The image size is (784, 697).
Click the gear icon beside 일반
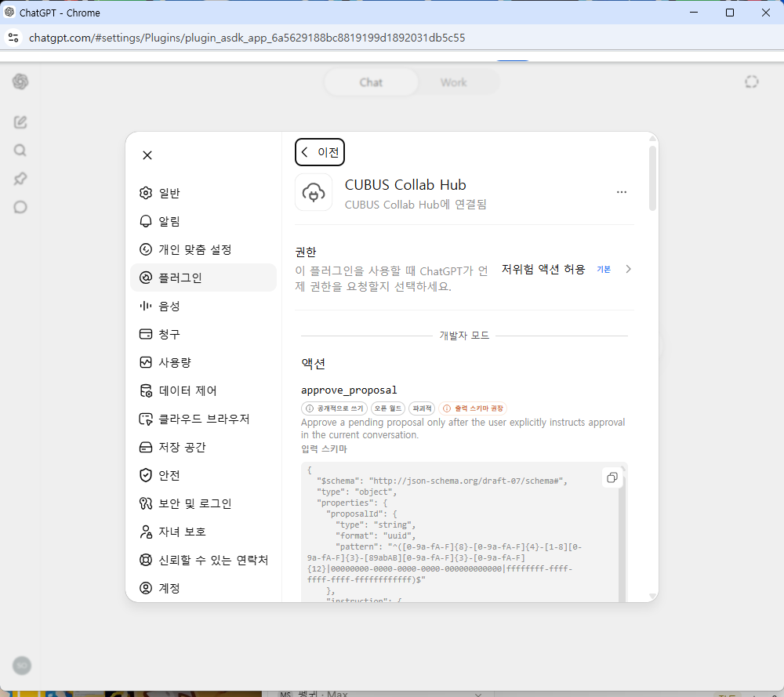(x=146, y=193)
